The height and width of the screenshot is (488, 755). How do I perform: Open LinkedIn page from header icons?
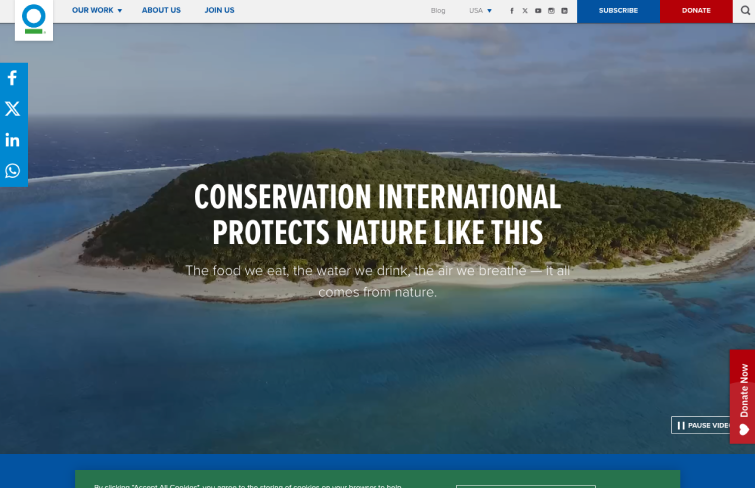(564, 11)
